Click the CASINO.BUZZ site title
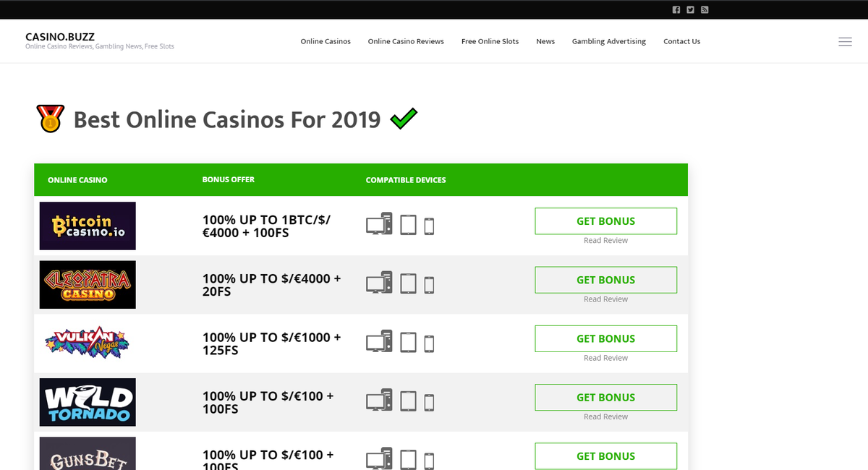This screenshot has width=868, height=470. pyautogui.click(x=60, y=36)
